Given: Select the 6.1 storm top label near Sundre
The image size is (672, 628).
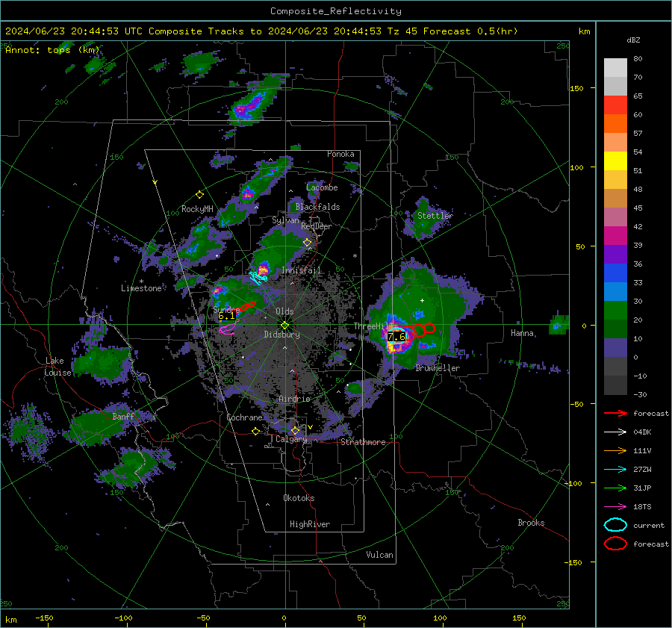Looking at the screenshot, I should (227, 316).
